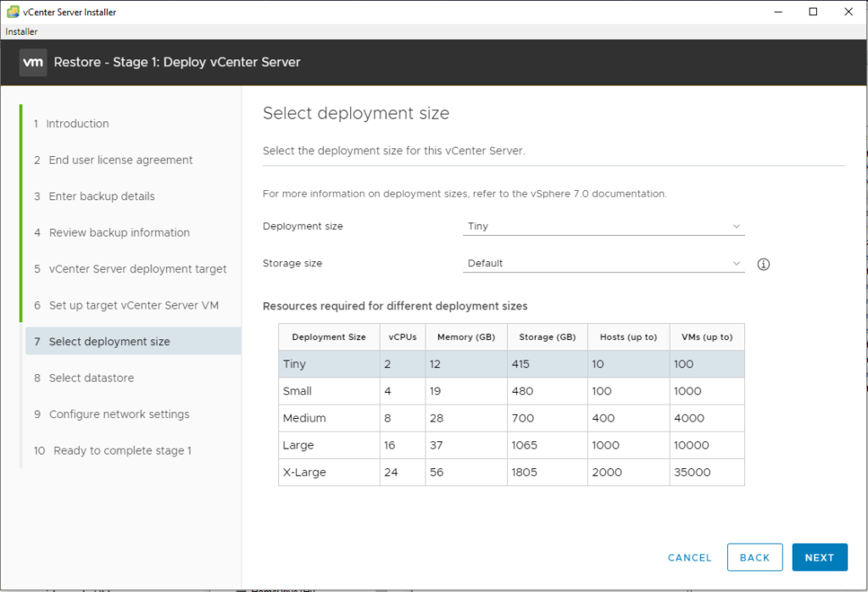Click the Hosts (up to) column header
868x592 pixels.
pos(628,337)
